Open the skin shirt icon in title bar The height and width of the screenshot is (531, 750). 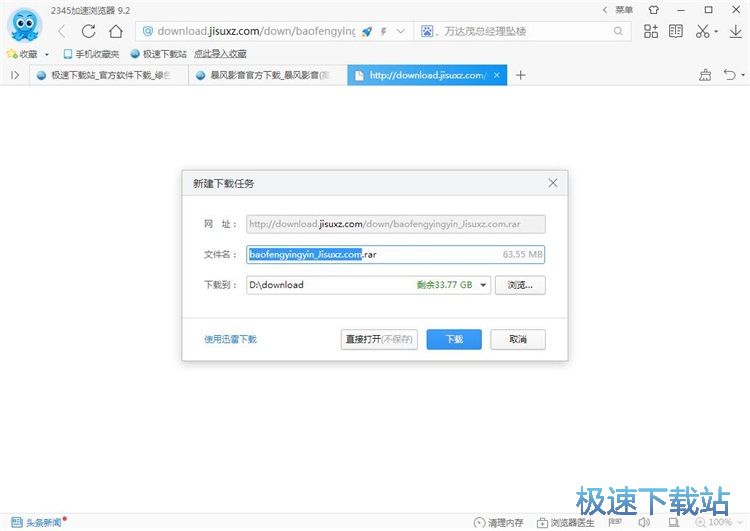pos(654,10)
